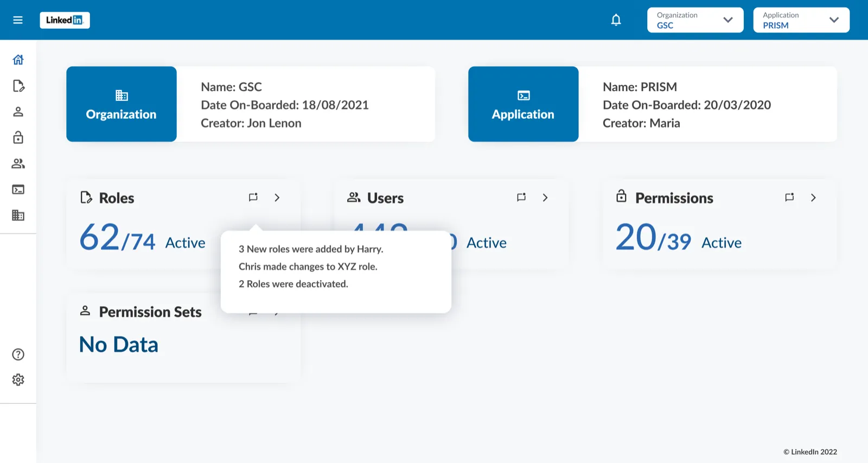Open Users details chevron

click(545, 198)
